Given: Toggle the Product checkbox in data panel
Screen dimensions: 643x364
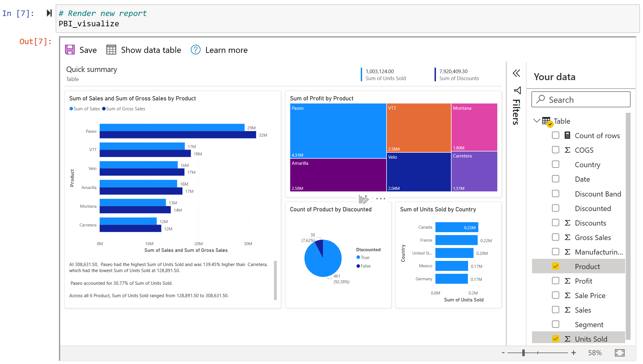Looking at the screenshot, I should pos(556,266).
